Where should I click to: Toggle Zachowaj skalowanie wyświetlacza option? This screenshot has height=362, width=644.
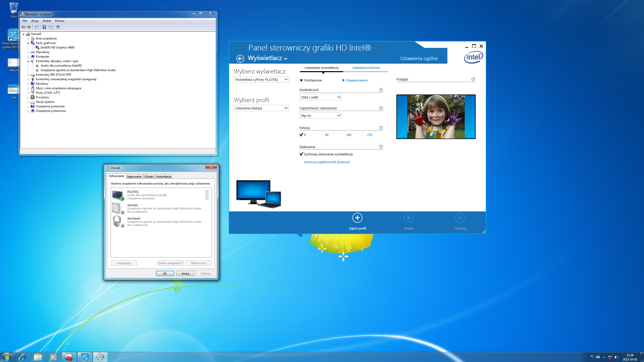coord(326,154)
